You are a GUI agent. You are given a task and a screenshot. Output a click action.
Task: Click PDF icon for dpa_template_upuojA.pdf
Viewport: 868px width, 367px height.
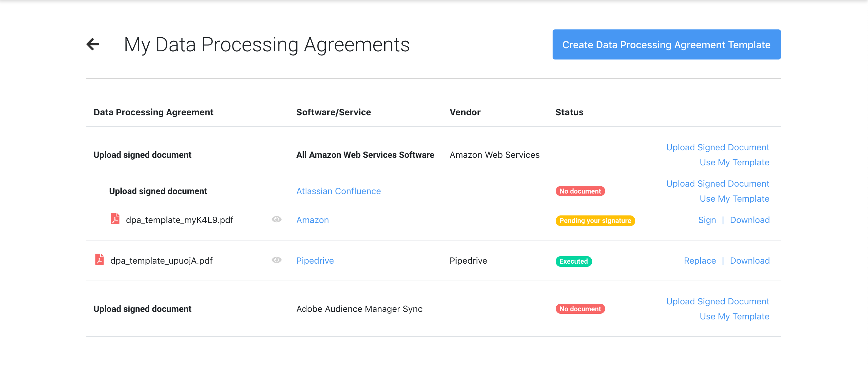(x=100, y=260)
